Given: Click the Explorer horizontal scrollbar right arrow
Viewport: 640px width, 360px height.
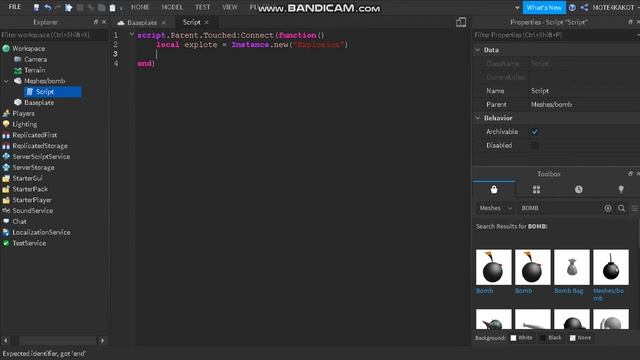Looking at the screenshot, I should click(102, 340).
